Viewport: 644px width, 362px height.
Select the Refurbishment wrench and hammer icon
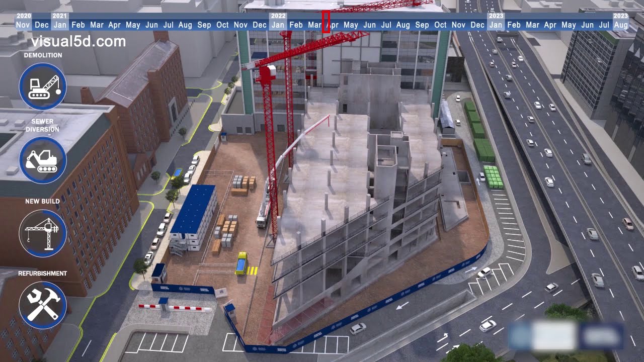pyautogui.click(x=43, y=305)
